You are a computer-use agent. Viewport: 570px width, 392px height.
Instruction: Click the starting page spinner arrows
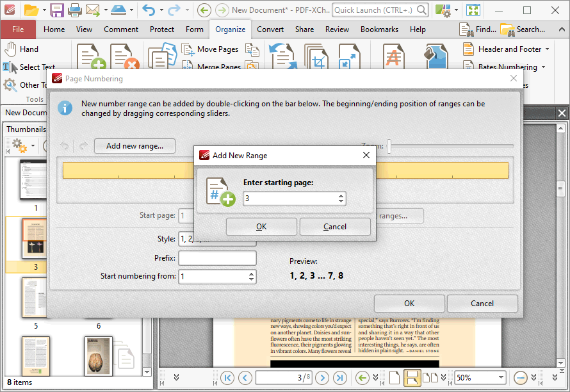click(341, 199)
